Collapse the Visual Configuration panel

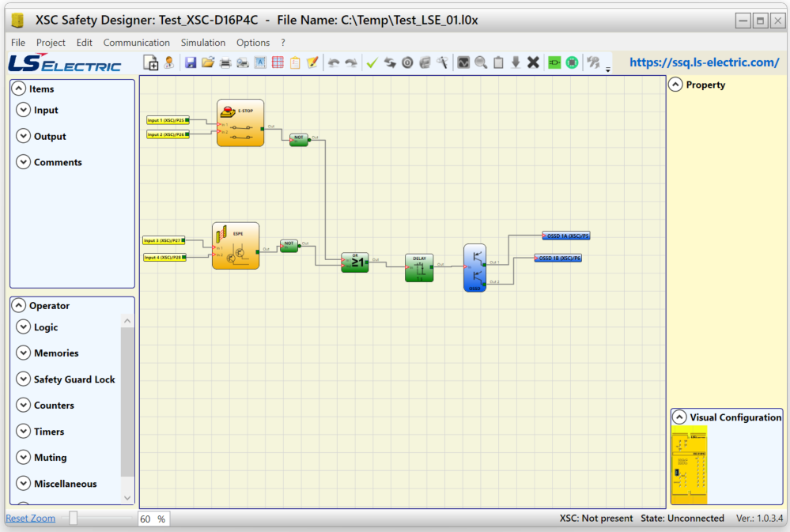[x=679, y=417]
